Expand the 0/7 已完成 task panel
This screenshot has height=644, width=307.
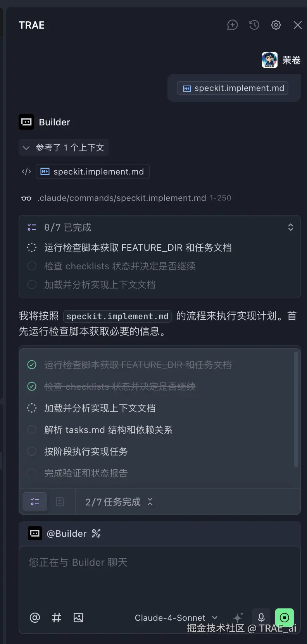pos(290,227)
